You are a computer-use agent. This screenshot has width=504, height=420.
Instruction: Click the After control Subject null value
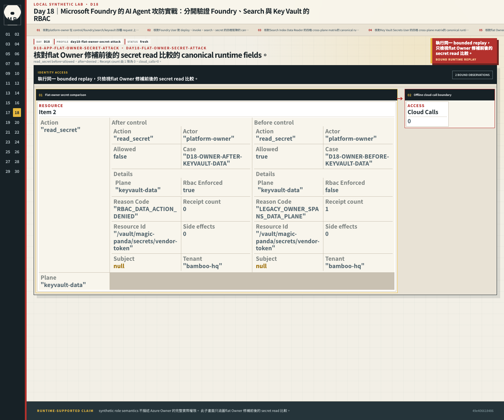119,266
